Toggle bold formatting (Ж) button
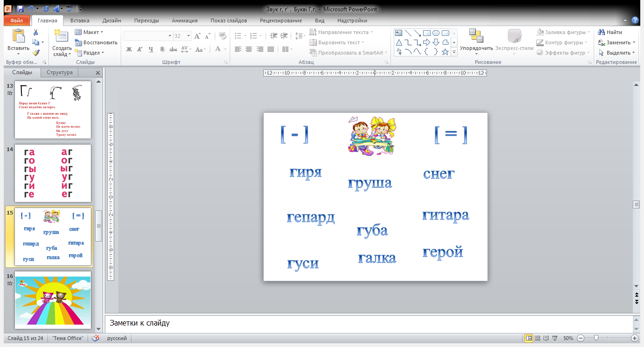This screenshot has height=347, width=644. click(x=129, y=49)
